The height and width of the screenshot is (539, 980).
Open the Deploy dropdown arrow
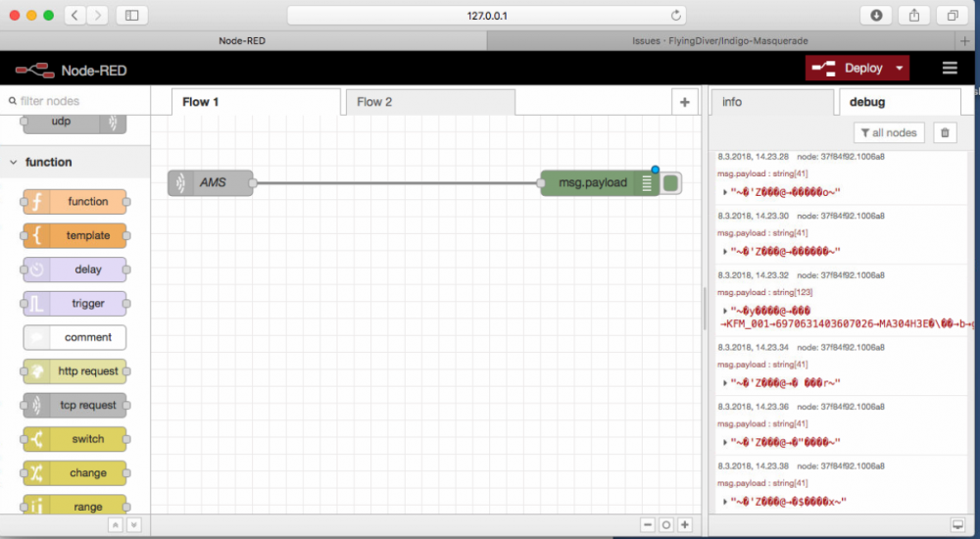tap(896, 69)
